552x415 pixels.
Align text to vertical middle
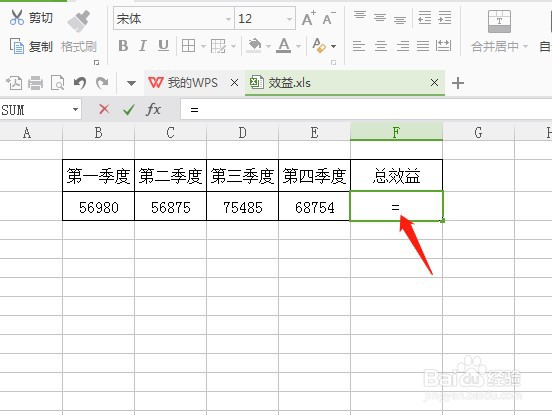tap(380, 17)
